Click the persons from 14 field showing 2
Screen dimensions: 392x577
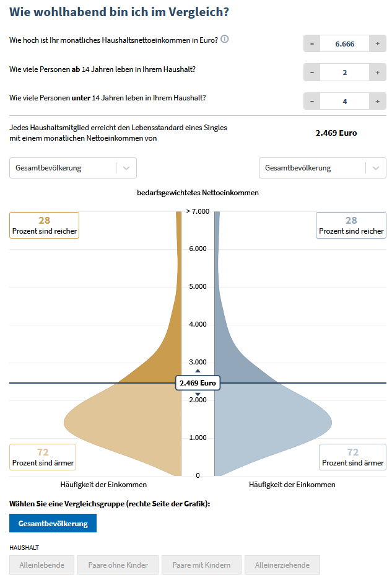344,73
